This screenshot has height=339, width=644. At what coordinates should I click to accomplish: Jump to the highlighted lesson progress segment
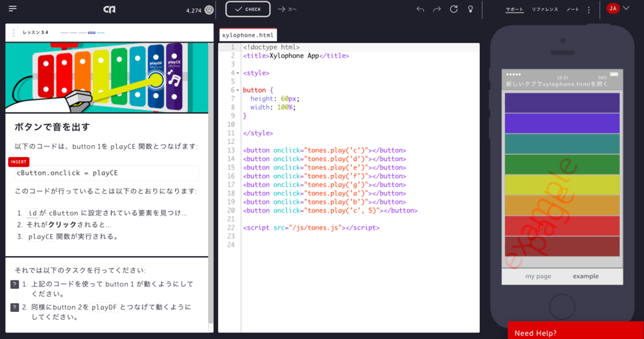coord(92,33)
